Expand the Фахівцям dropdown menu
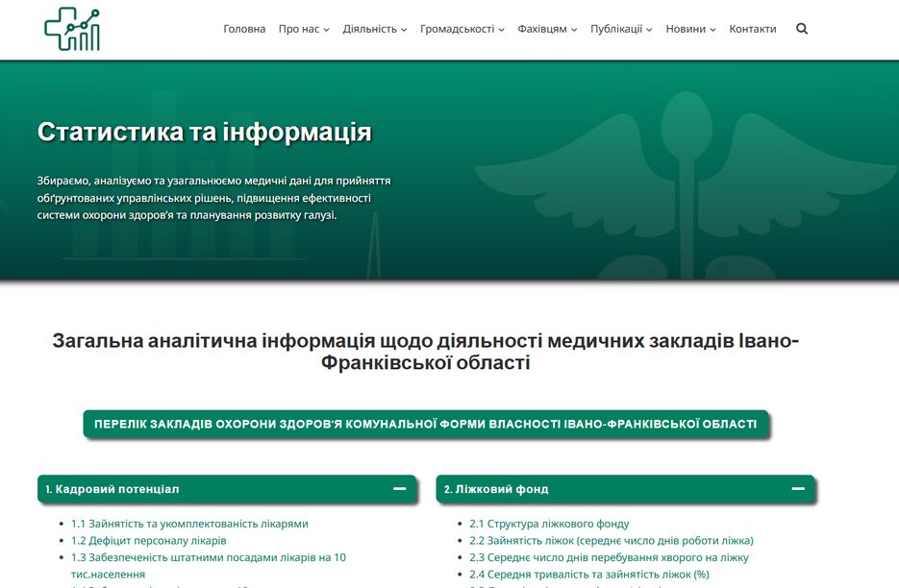This screenshot has height=588, width=899. click(x=547, y=29)
